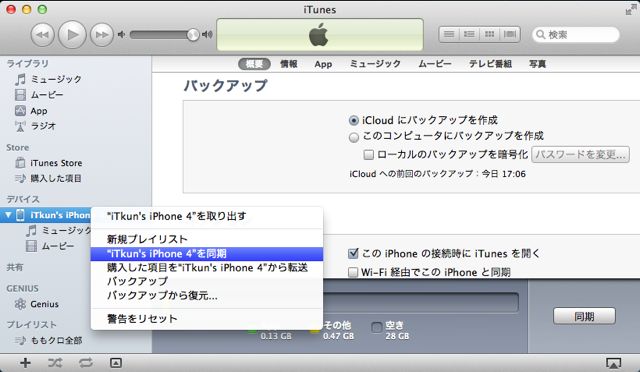This screenshot has height=372, width=640.
Task: Select the ムービー tab
Action: coord(435,64)
